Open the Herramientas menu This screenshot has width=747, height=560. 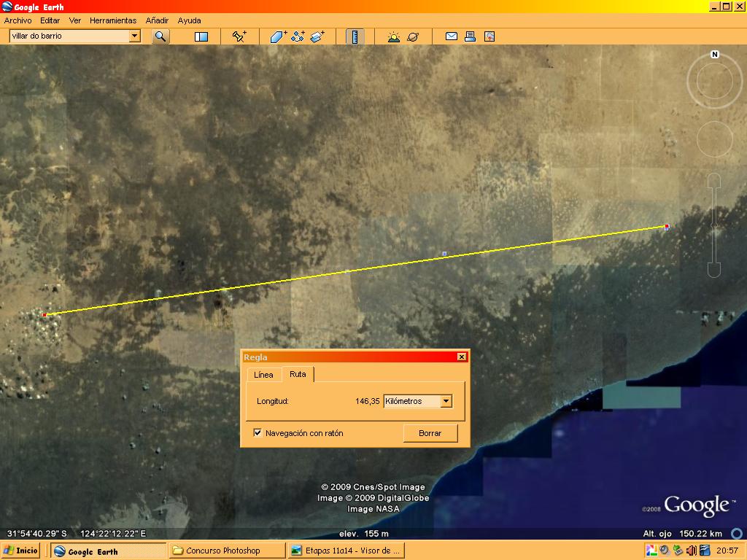click(113, 20)
